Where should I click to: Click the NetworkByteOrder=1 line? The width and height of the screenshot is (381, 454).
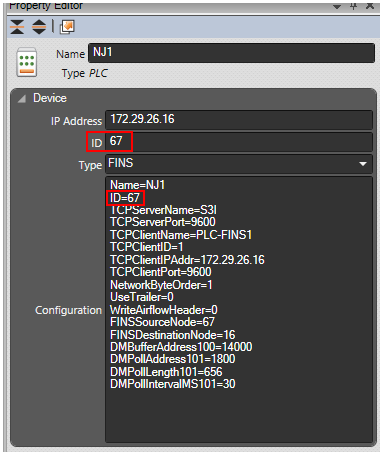coord(161,285)
